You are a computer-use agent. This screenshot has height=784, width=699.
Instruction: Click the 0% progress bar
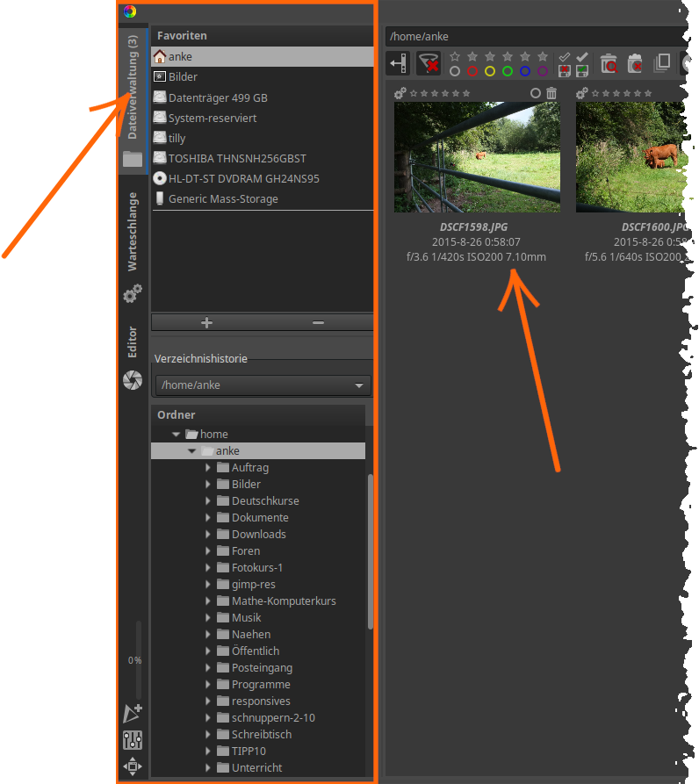pyautogui.click(x=138, y=660)
